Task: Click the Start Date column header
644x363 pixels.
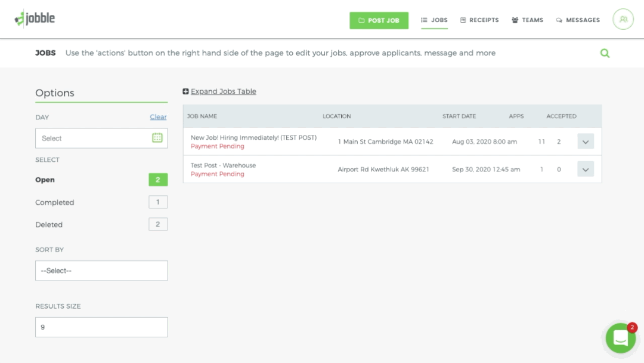Action: (x=459, y=116)
